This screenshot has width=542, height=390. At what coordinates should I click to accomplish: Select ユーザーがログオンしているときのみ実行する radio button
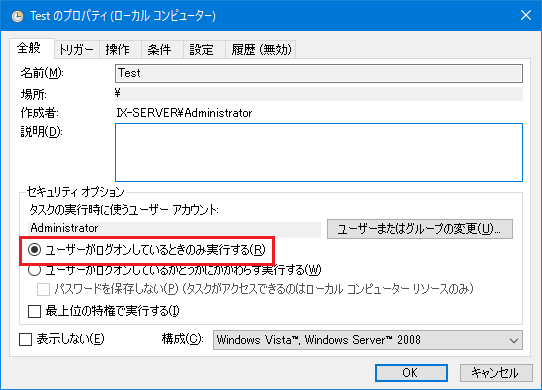35,250
